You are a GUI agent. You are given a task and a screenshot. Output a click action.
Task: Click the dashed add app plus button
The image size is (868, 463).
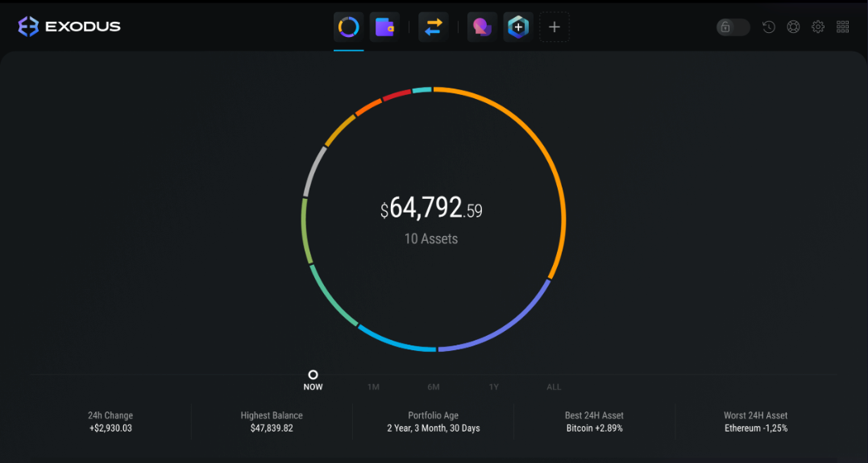554,27
